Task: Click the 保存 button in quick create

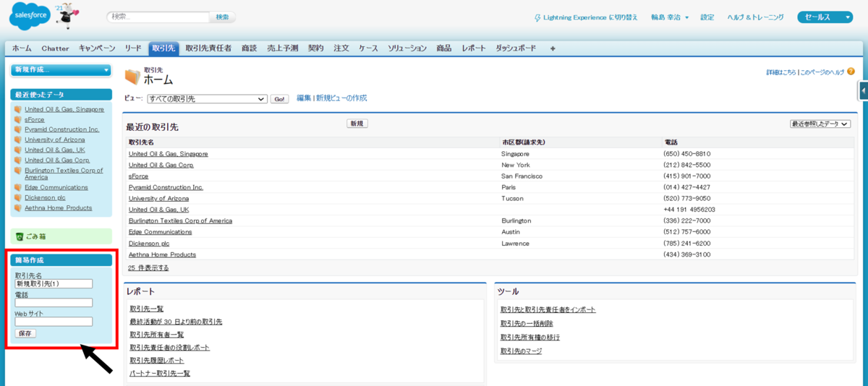Action: 25,333
